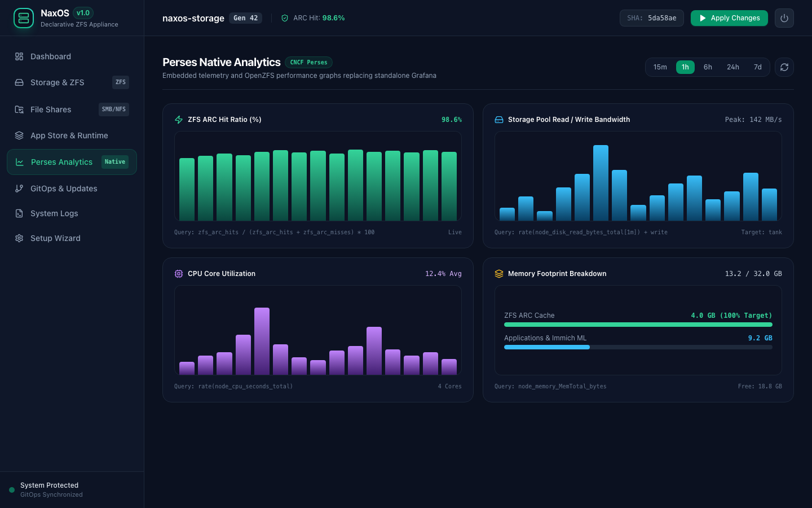Open System Logs
Screen dimensions: 812x508
tap(72, 213)
